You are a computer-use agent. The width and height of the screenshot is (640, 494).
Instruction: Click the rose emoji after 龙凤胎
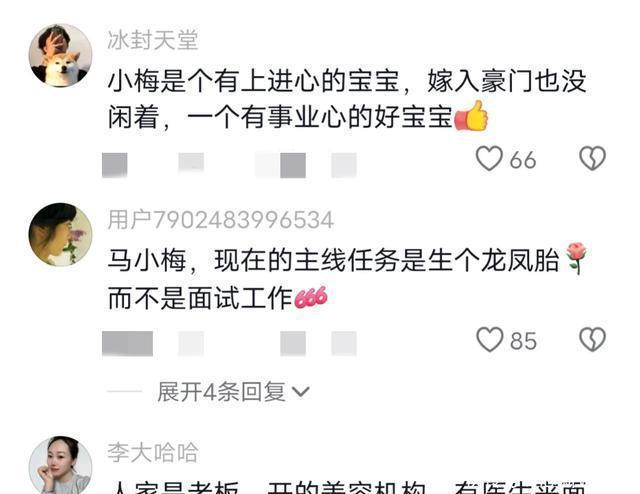click(x=576, y=258)
